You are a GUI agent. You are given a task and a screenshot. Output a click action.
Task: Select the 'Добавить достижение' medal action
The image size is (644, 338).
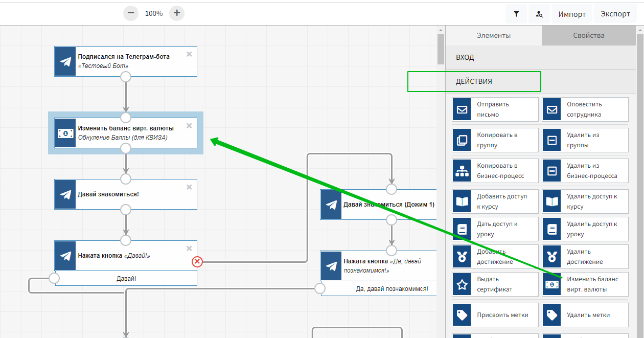[x=495, y=257]
